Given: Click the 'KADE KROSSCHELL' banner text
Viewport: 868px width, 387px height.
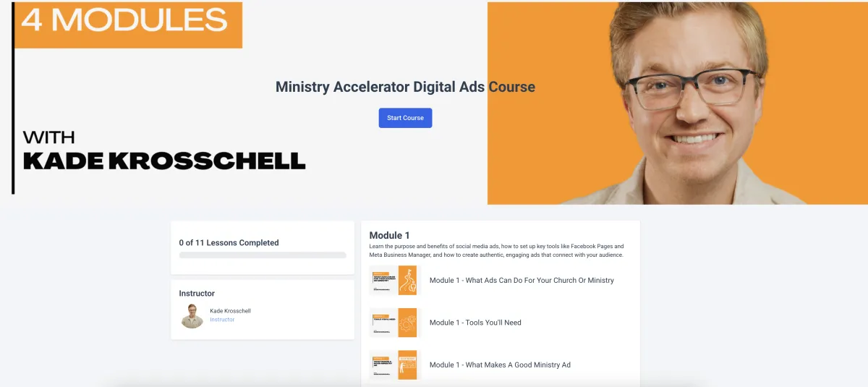Looking at the screenshot, I should coord(164,161).
